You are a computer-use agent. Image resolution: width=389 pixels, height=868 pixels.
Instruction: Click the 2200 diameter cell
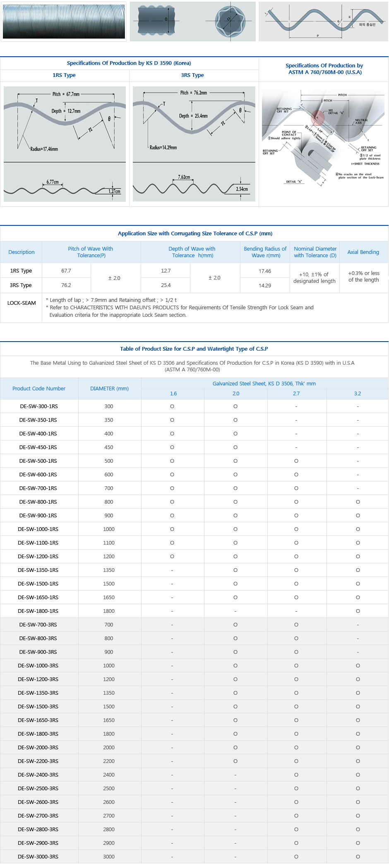tap(109, 761)
